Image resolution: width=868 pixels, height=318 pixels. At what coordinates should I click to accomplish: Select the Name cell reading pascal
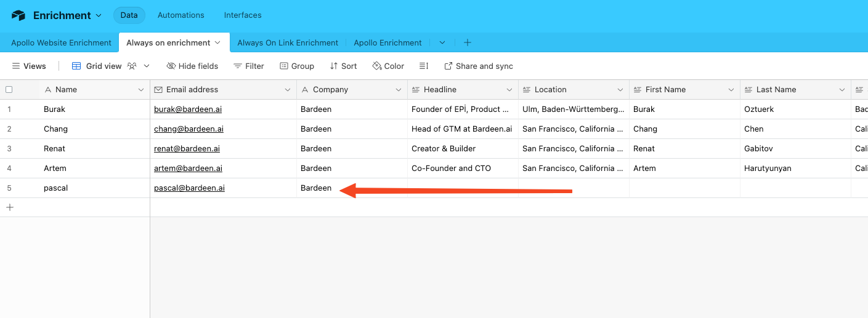tap(94, 188)
